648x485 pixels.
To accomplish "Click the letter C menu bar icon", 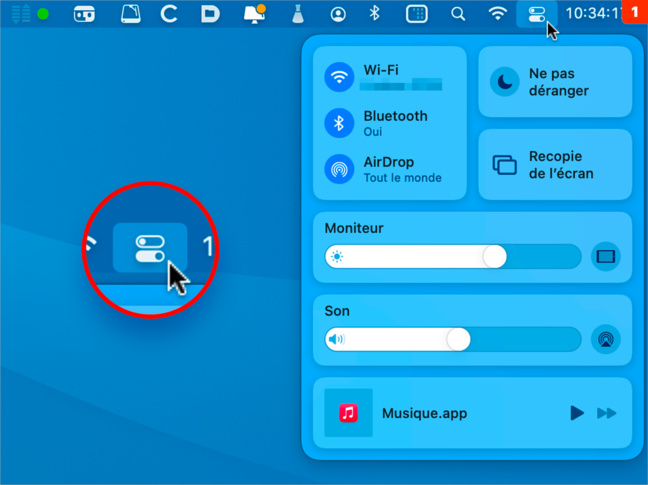I will coord(169,14).
